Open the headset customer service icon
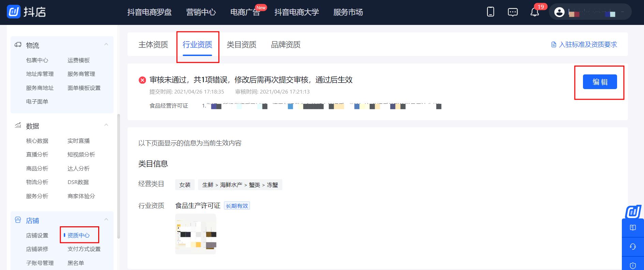The image size is (644, 270). click(633, 246)
